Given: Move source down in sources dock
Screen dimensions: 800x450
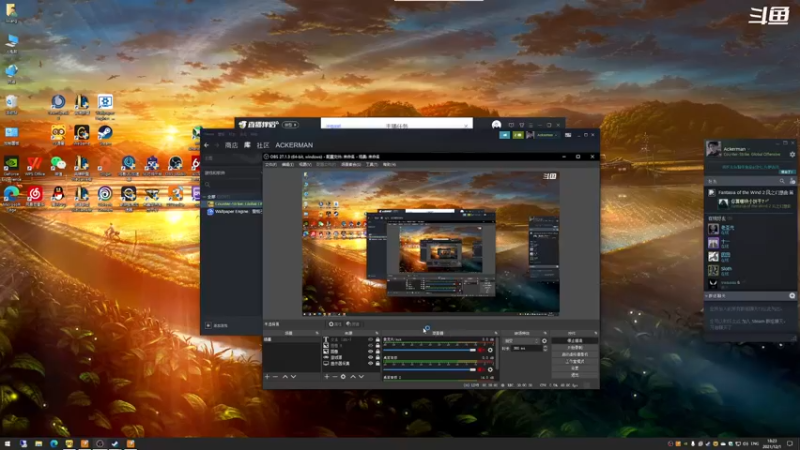Looking at the screenshot, I should (361, 377).
